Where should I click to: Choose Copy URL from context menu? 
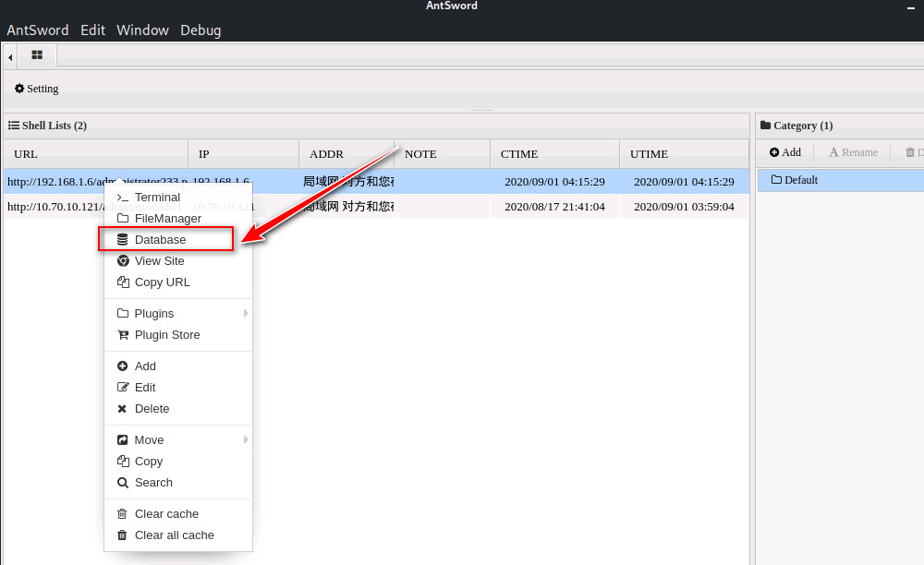point(162,282)
